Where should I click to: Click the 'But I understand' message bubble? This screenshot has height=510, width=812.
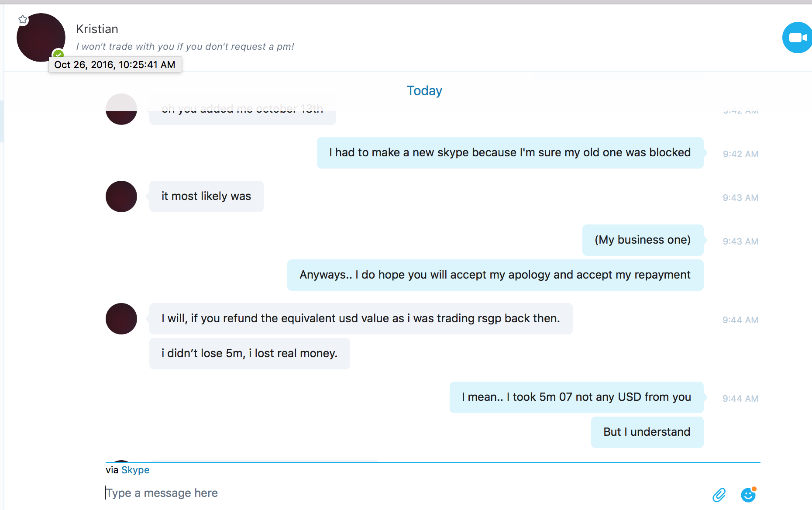[x=647, y=432]
